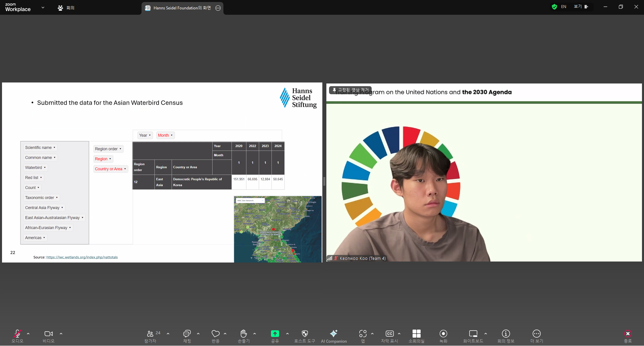644x346 pixels.
Task: Open meeting info (회의 정보) icon
Action: pos(506,334)
